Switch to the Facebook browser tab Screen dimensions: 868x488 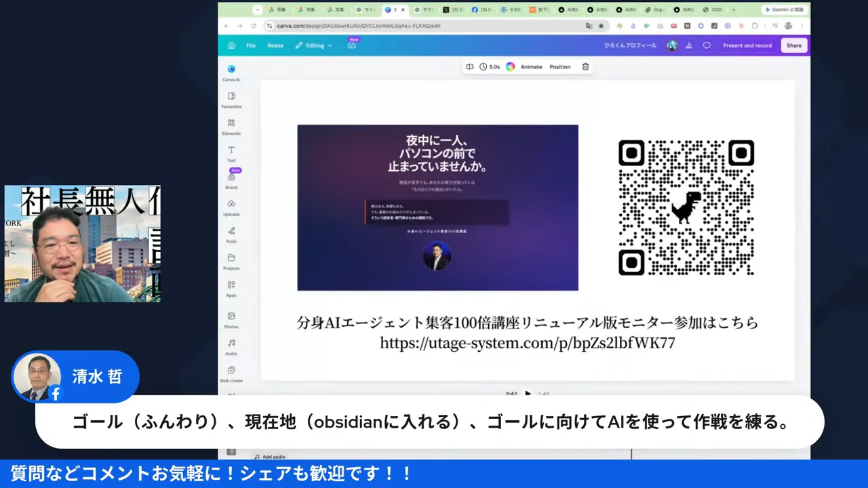point(481,9)
